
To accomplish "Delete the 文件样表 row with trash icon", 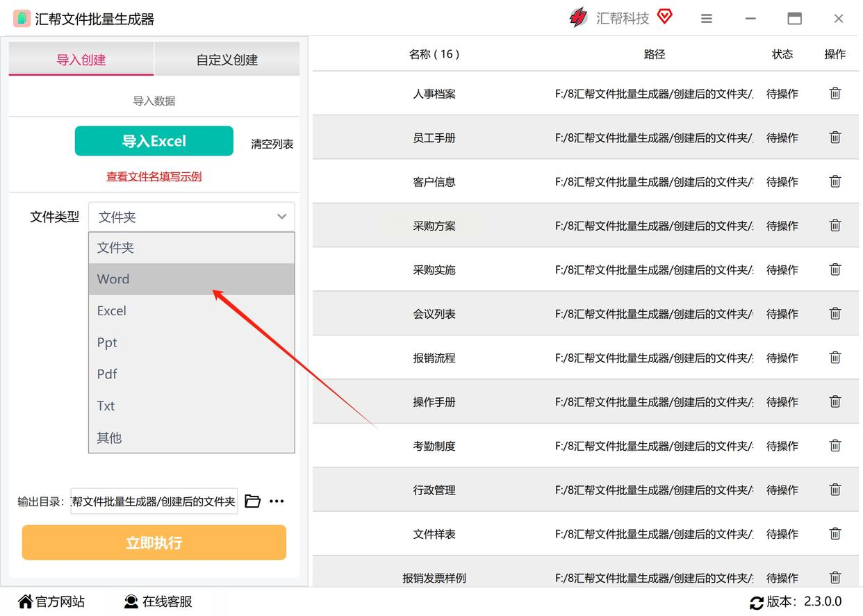I will pos(835,533).
